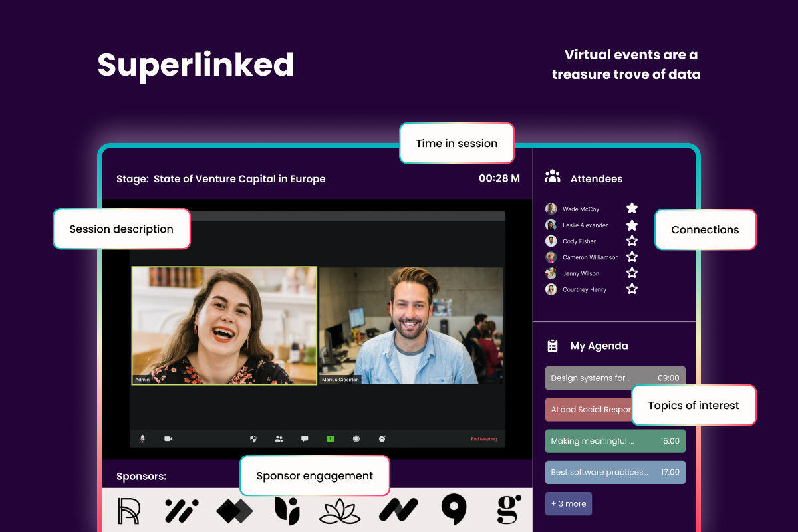Image resolution: width=798 pixels, height=532 pixels.
Task: Click the My Agenda heading
Action: click(x=599, y=346)
